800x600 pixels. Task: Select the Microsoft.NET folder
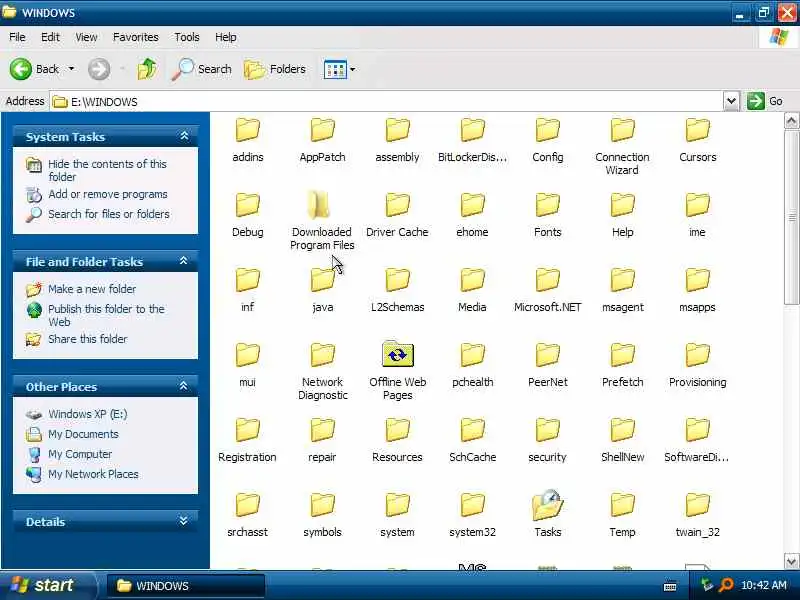pos(547,290)
